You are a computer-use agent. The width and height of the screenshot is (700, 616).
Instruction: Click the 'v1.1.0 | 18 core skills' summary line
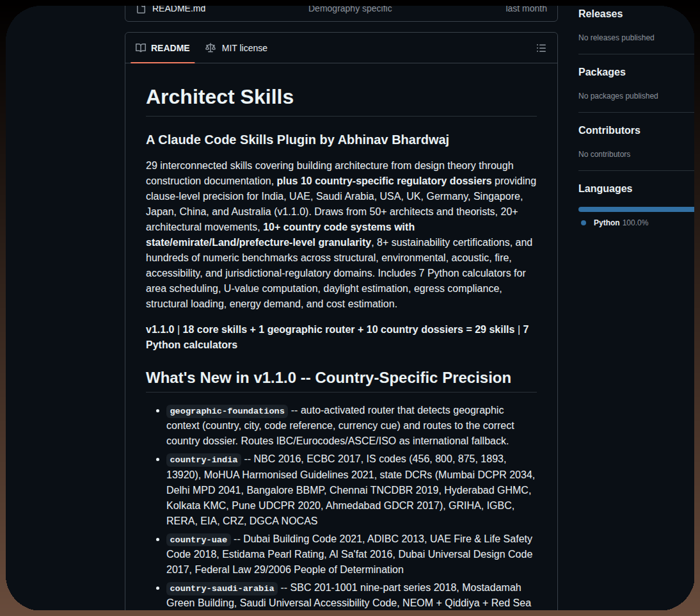tap(337, 337)
